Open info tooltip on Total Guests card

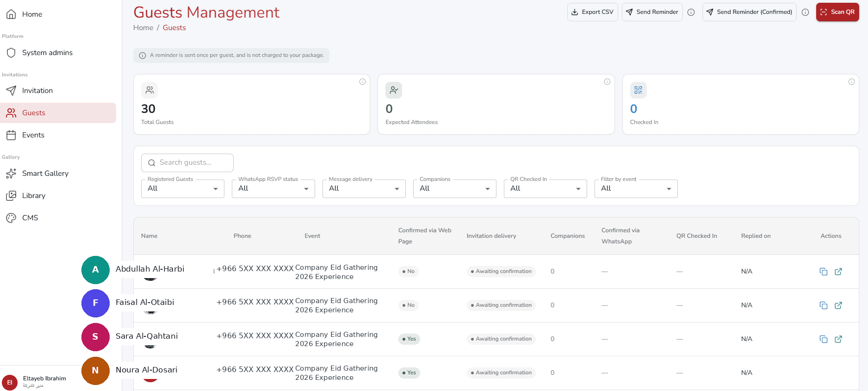pos(362,82)
